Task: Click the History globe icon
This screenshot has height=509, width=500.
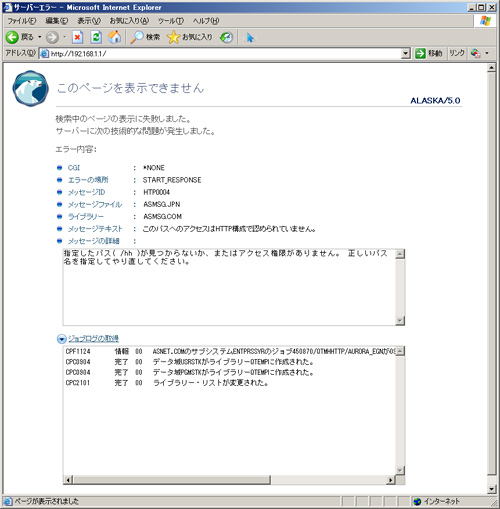Action: [226, 37]
